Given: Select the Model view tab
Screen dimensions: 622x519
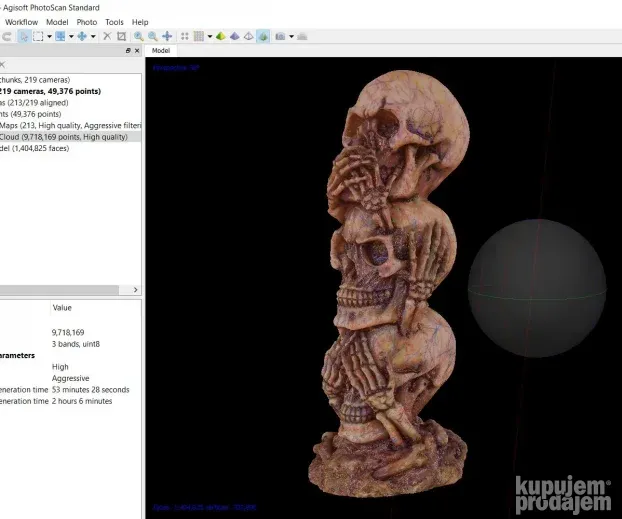Looking at the screenshot, I should pos(161,51).
